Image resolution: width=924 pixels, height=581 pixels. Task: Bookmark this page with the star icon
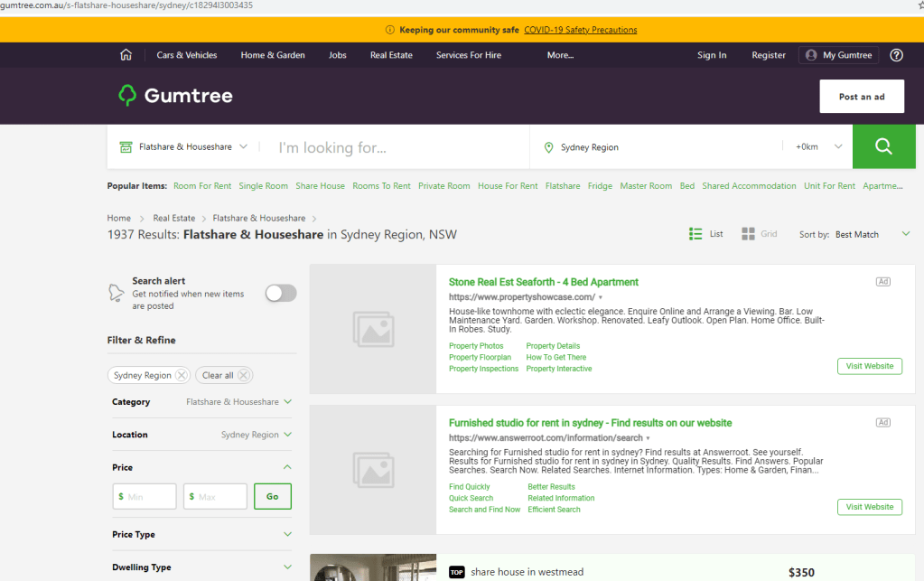click(919, 5)
